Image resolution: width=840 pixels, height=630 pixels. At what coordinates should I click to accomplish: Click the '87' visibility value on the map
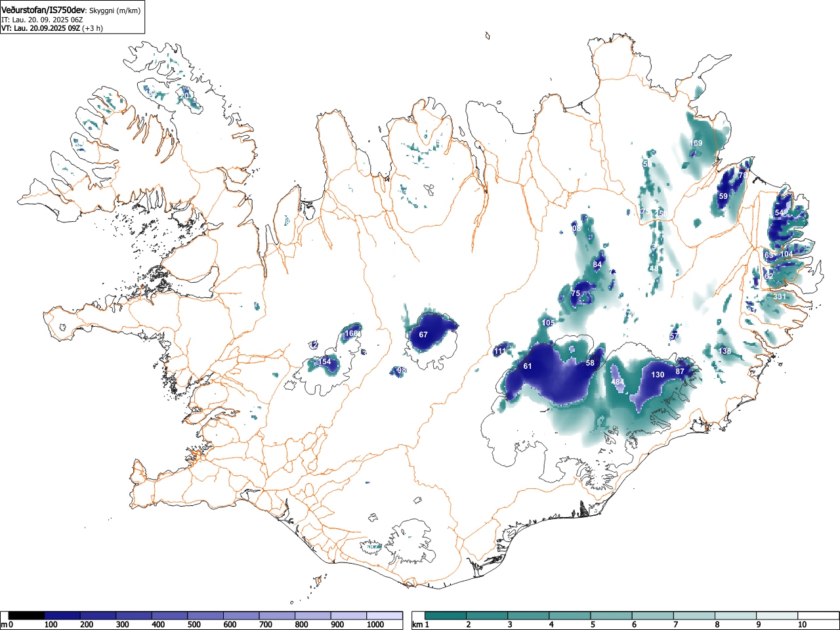(680, 371)
